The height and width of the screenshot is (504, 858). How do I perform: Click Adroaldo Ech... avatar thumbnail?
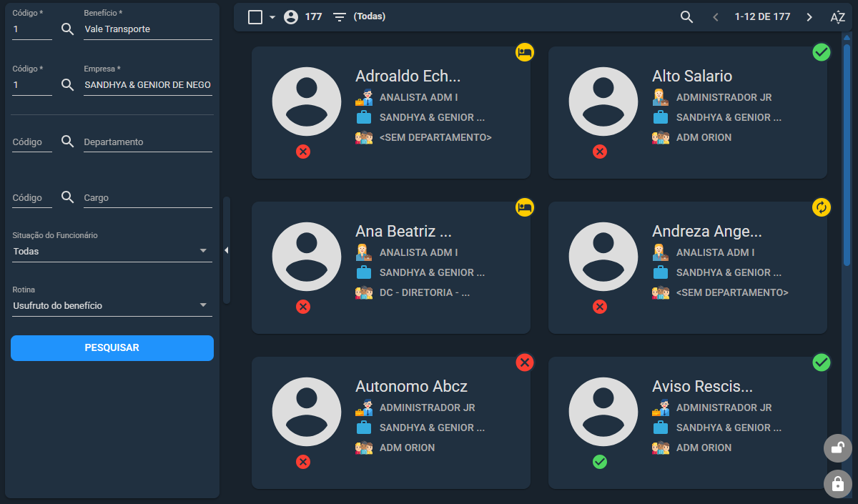[x=307, y=102]
